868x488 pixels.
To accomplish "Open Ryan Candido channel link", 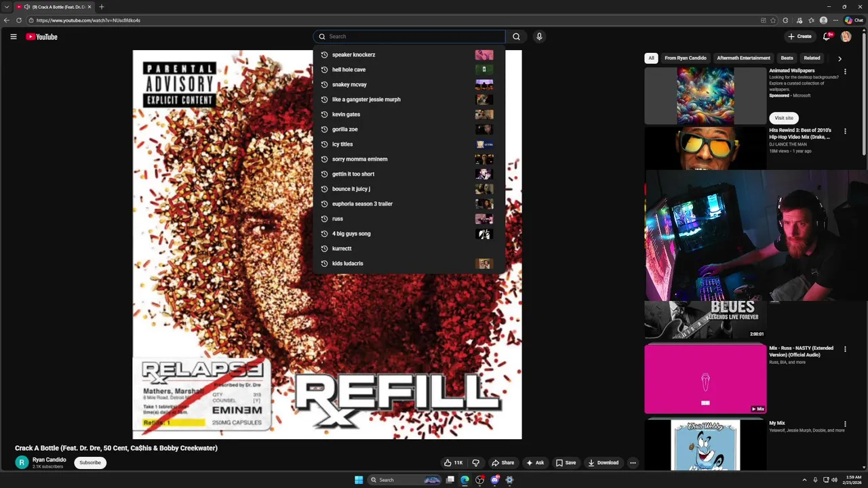I will point(50,460).
